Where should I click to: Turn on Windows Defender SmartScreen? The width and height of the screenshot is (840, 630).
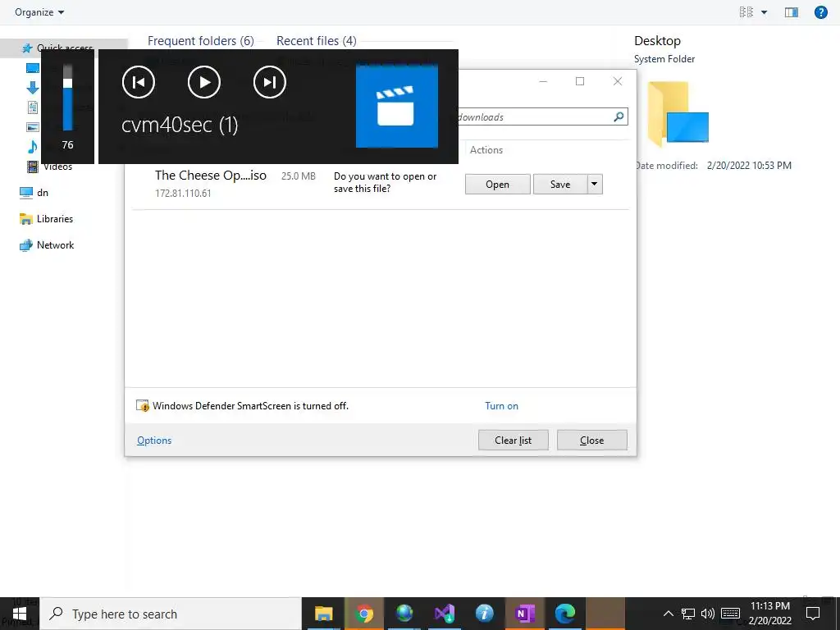(501, 406)
